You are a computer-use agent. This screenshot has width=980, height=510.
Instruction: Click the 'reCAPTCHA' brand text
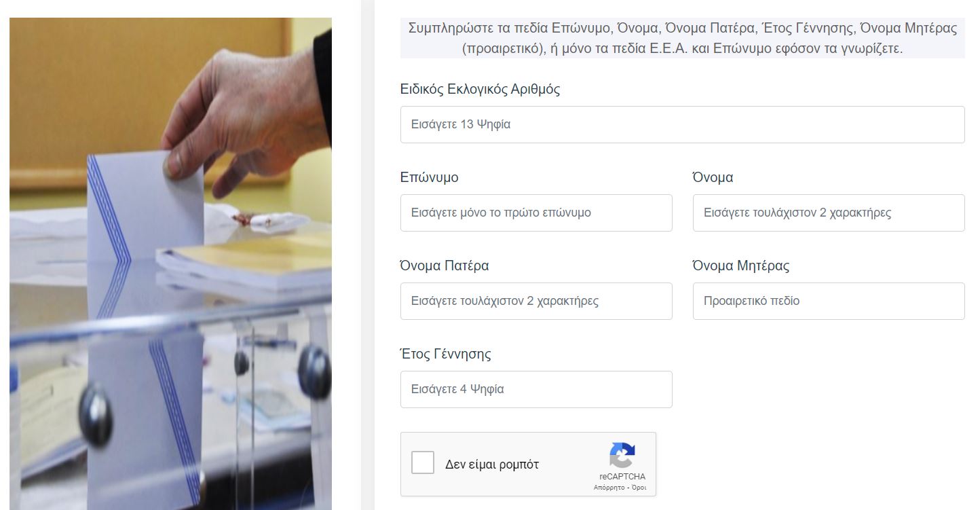tap(622, 477)
